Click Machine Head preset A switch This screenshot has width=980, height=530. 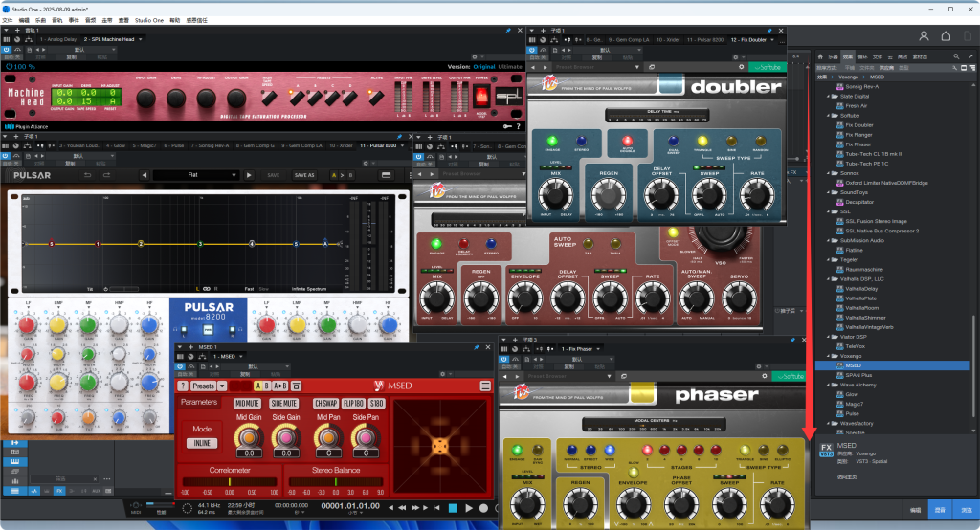coord(298,97)
